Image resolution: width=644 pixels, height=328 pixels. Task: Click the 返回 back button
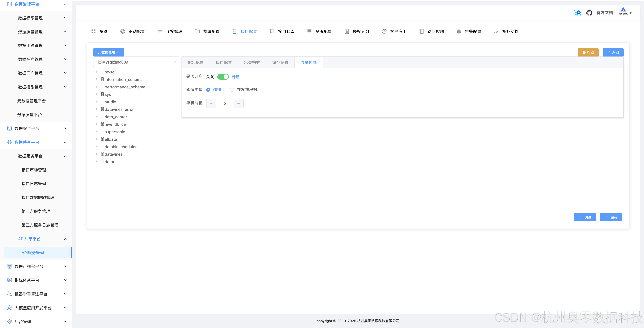pos(613,52)
